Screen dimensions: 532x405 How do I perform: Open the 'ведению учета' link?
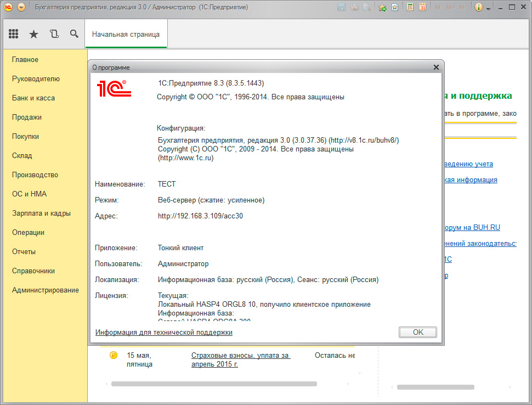(468, 164)
